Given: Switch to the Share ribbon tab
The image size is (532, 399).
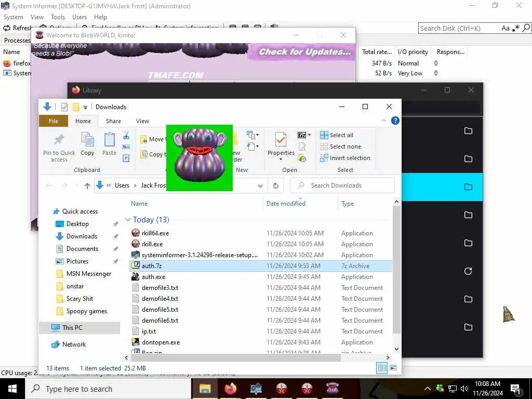Looking at the screenshot, I should 113,121.
